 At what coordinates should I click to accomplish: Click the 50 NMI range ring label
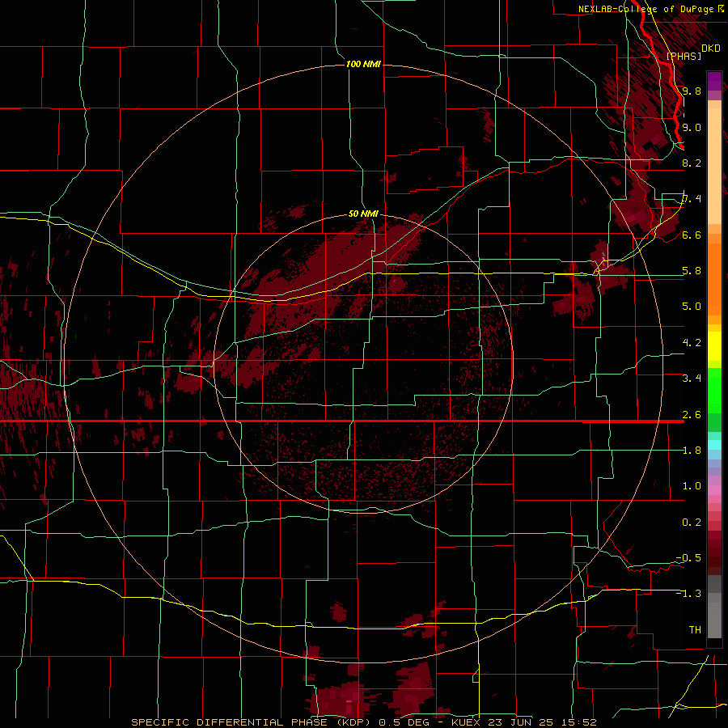pos(363,214)
